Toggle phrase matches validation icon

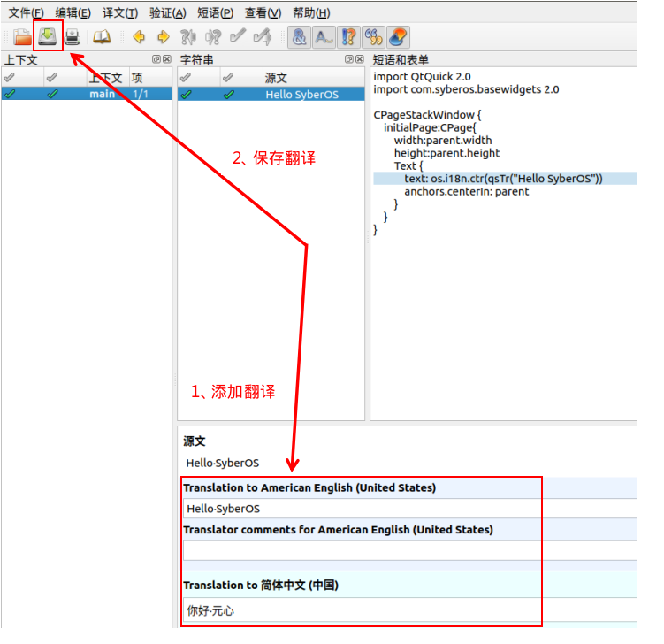click(x=349, y=37)
